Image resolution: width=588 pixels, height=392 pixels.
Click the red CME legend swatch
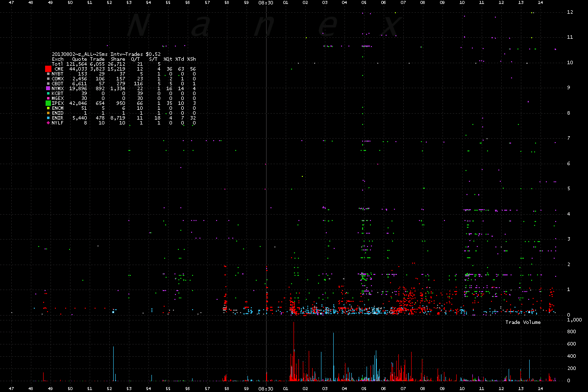(49, 69)
